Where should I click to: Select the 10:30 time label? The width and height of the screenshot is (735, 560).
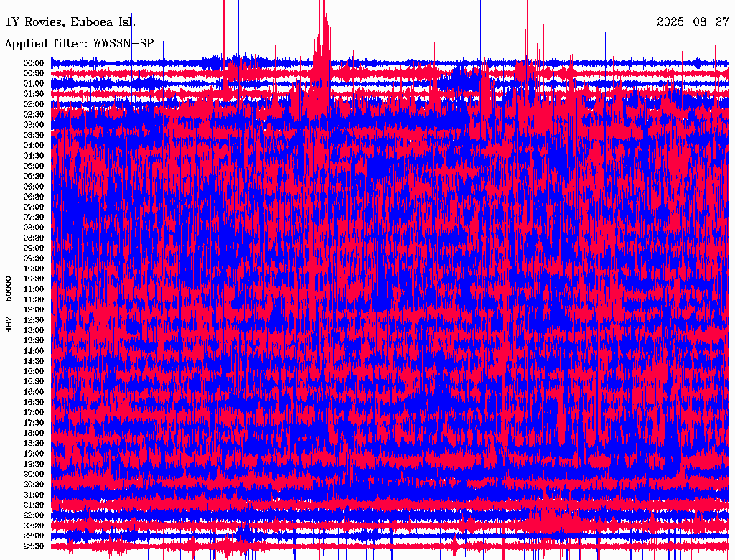click(34, 279)
